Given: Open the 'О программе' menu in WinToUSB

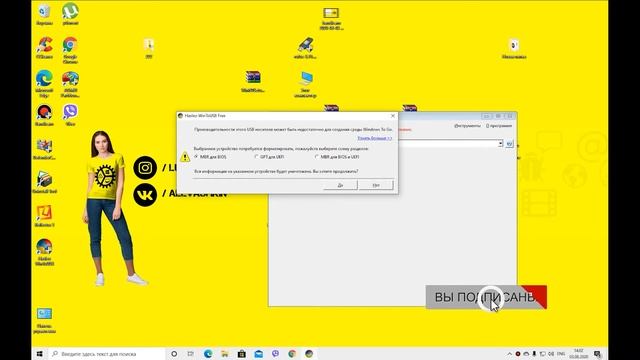Looking at the screenshot, I should (x=499, y=126).
